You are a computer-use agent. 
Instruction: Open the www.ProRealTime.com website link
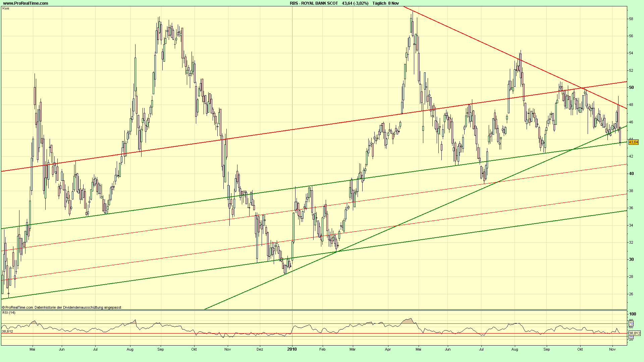tap(25, 3)
